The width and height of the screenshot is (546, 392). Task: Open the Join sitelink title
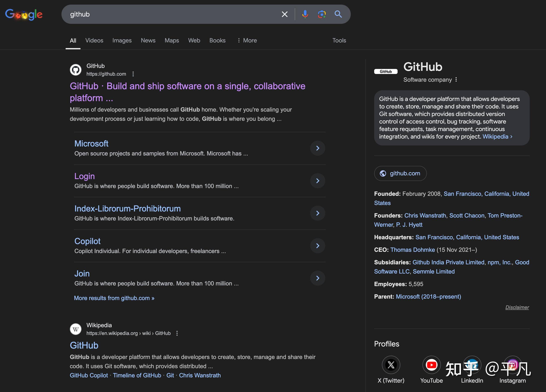(82, 274)
